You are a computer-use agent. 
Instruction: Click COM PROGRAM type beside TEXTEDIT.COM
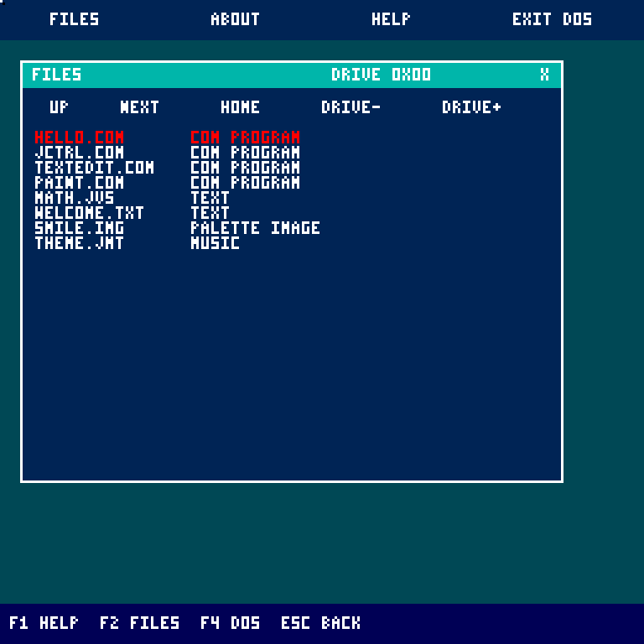tap(245, 168)
